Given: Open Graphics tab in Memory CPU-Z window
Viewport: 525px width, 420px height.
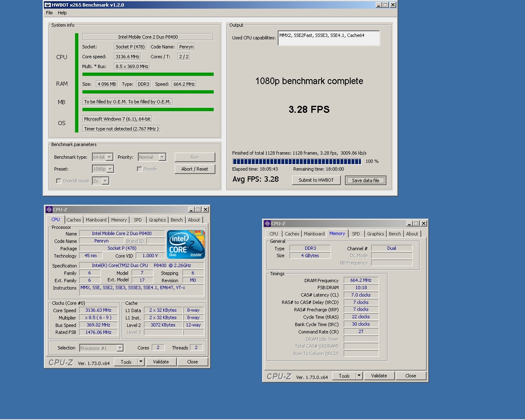Looking at the screenshot, I should pos(376,234).
